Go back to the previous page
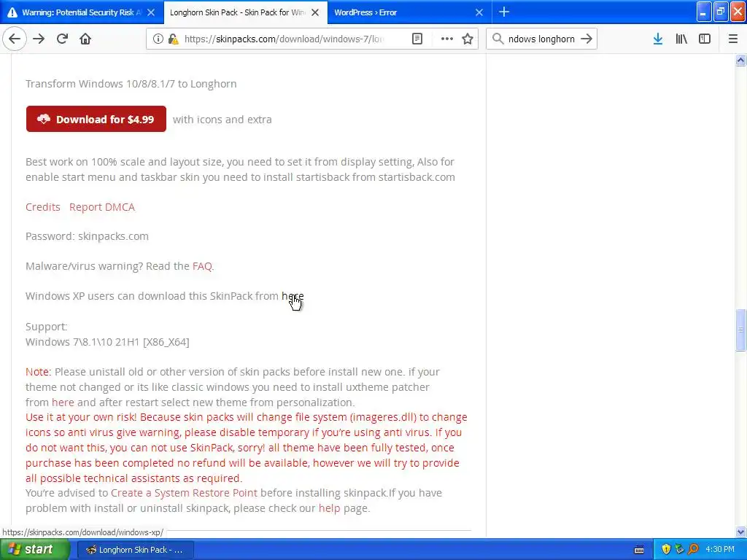The height and width of the screenshot is (560, 747). (x=15, y=39)
